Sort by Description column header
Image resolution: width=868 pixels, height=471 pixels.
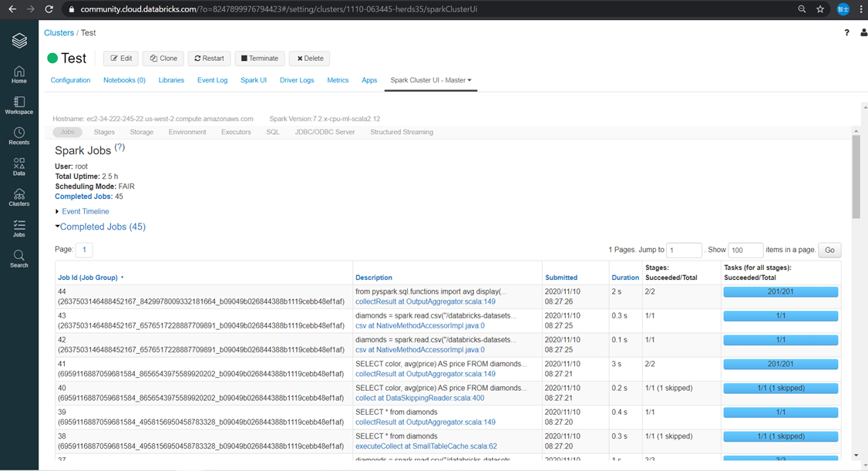pos(374,278)
